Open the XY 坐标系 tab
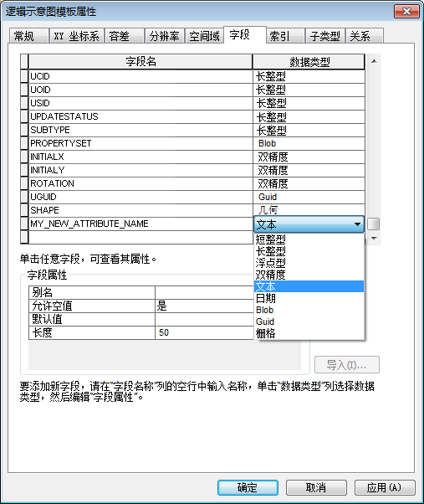 (x=76, y=36)
